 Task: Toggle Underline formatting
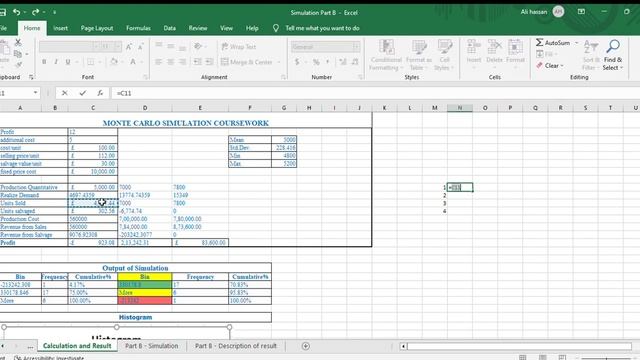(68, 62)
